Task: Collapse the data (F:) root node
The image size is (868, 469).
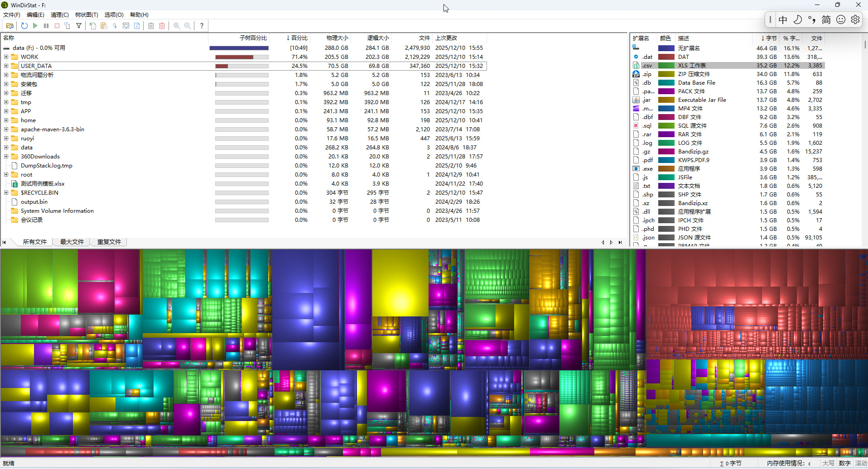Action: [x=6, y=48]
